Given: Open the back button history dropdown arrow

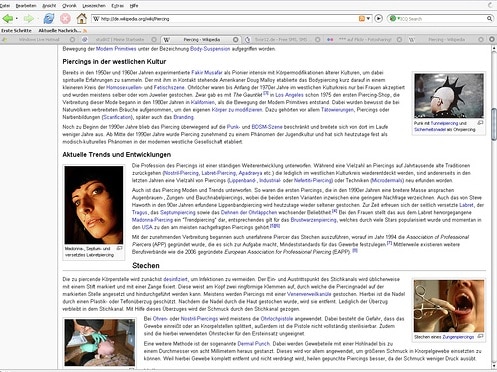Looking at the screenshot, I should (x=17, y=19).
